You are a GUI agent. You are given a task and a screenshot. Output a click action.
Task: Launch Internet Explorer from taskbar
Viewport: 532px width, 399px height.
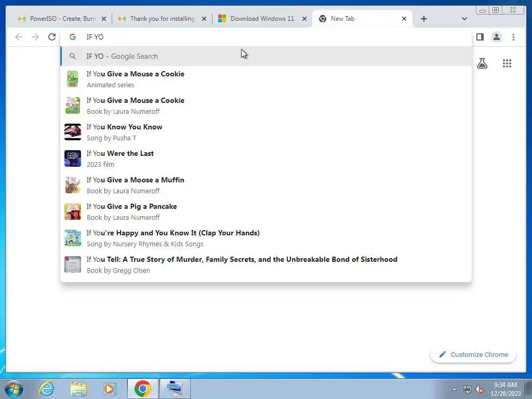coord(46,389)
